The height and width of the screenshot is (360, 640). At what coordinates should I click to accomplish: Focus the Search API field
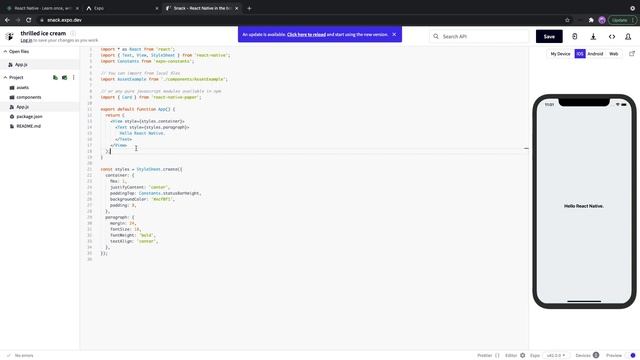tap(479, 36)
